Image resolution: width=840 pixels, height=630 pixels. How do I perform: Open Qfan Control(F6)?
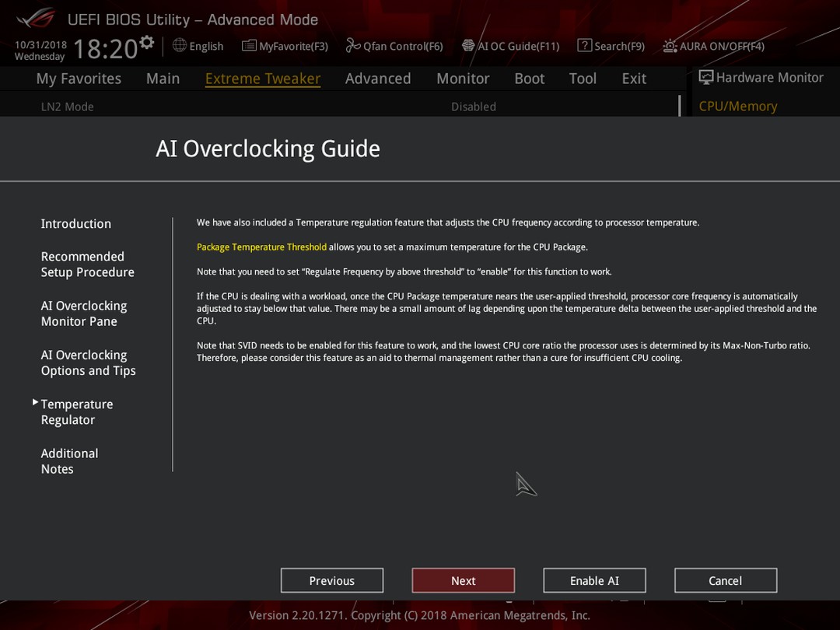click(403, 46)
